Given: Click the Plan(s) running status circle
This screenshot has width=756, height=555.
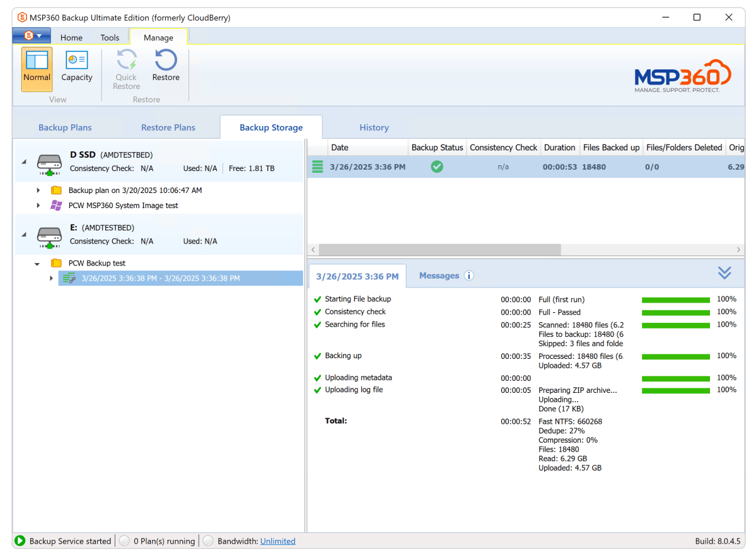Looking at the screenshot, I should (124, 541).
